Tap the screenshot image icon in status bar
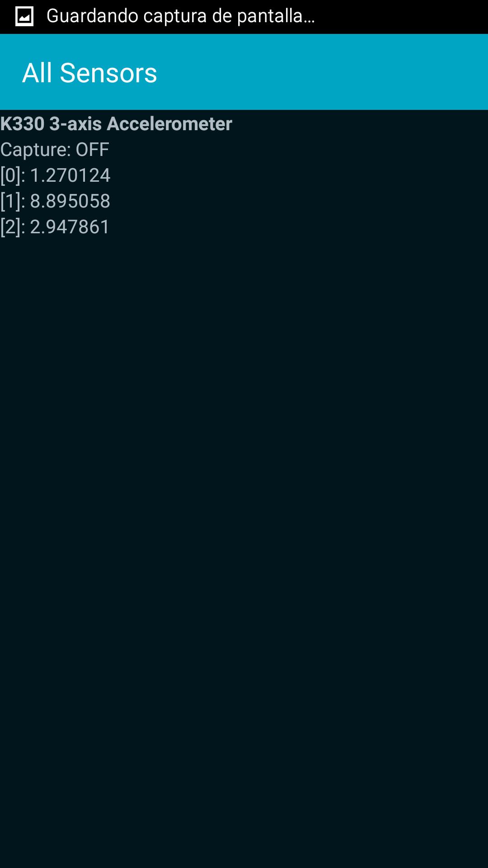 pyautogui.click(x=24, y=17)
